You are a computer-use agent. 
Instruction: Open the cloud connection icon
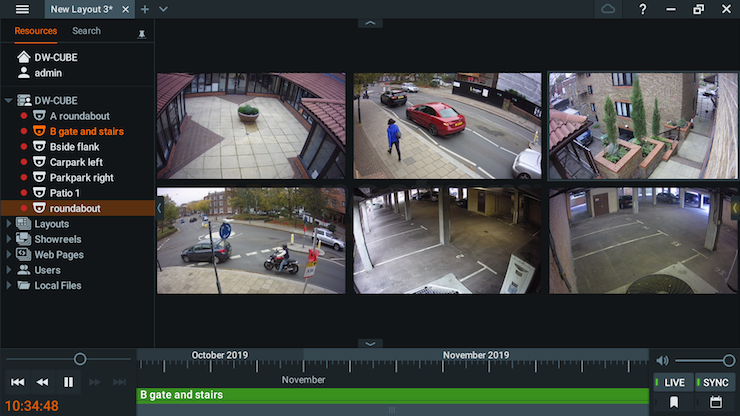608,9
